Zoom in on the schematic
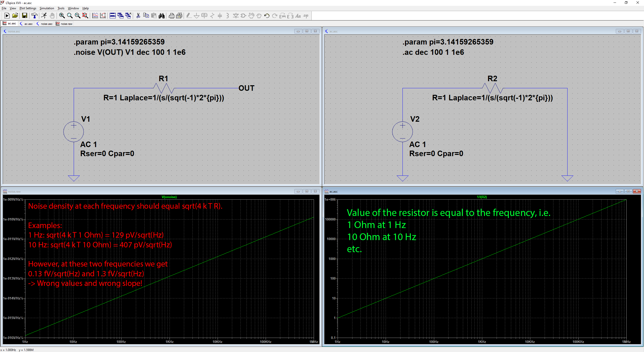This screenshot has width=644, height=352. [62, 16]
